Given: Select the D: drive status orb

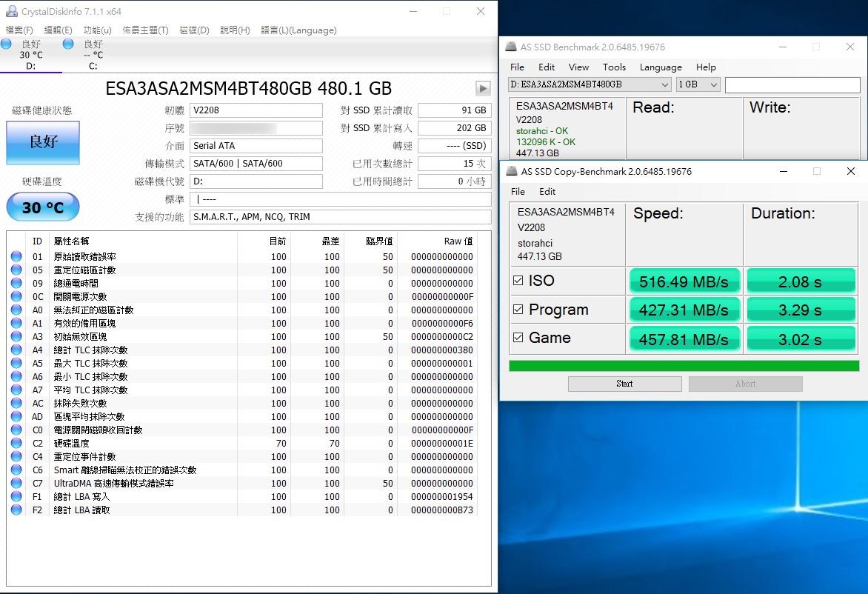Looking at the screenshot, I should pos(7,44).
